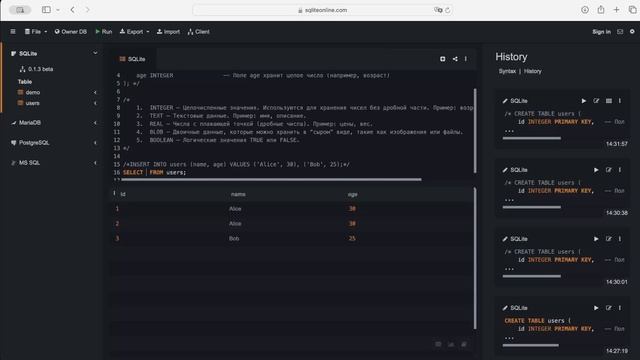Click the progress bar in 14:27:19 entry
Screen dimensions: 640x360
[x=531, y=345]
